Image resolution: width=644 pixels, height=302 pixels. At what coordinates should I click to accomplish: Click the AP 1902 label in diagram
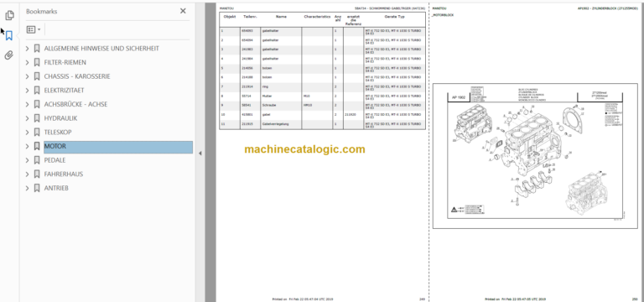pos(458,97)
